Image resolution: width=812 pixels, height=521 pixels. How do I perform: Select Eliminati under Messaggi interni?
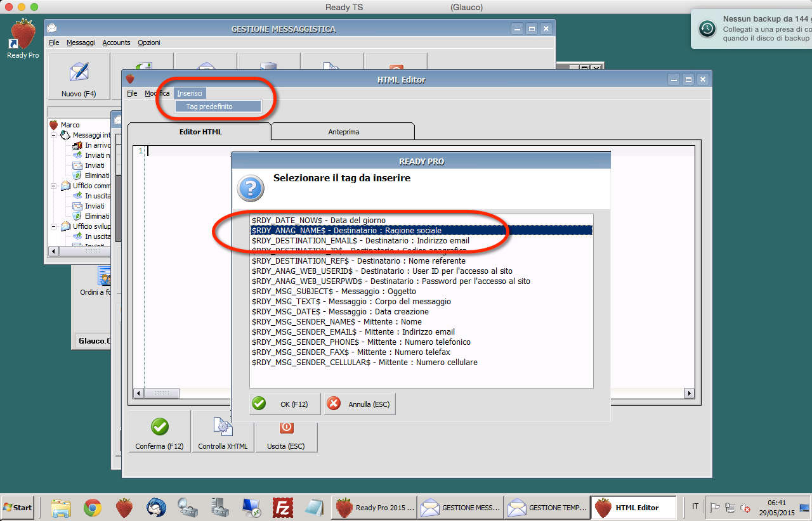pos(91,176)
